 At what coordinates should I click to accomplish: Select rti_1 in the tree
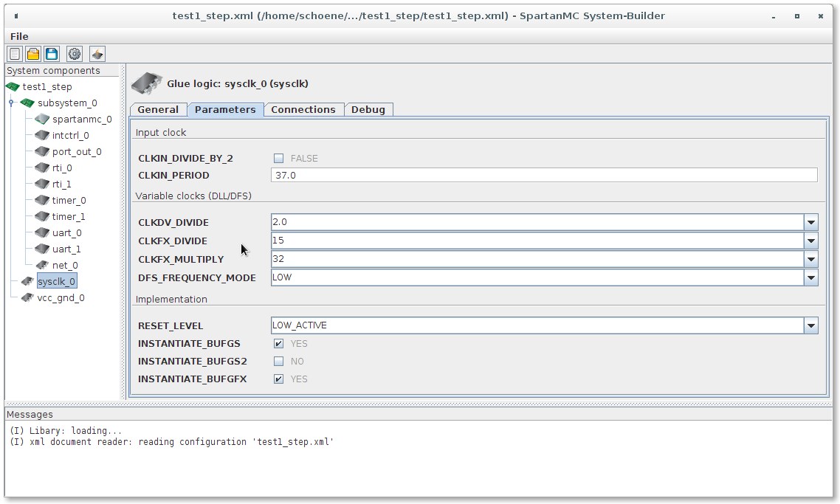(61, 184)
